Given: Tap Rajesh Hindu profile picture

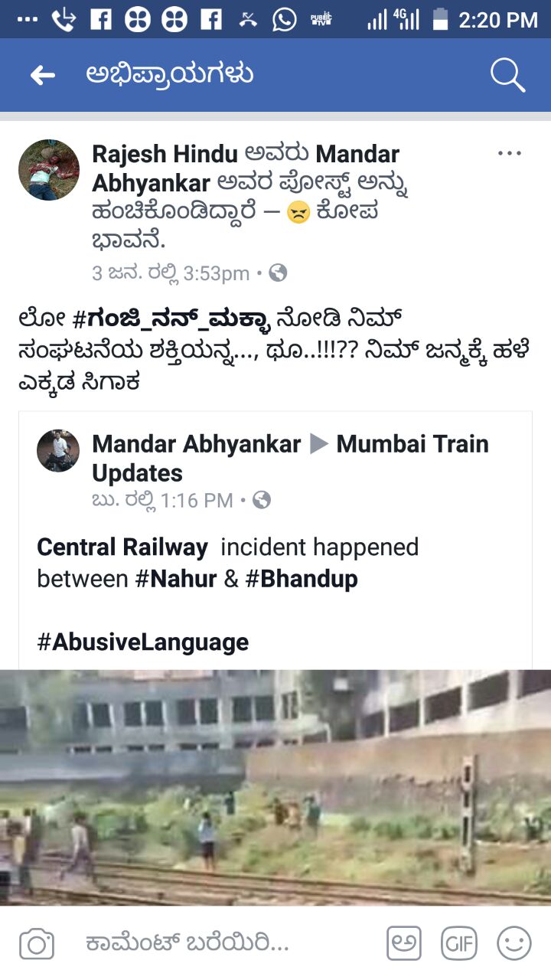Looking at the screenshot, I should pyautogui.click(x=49, y=170).
